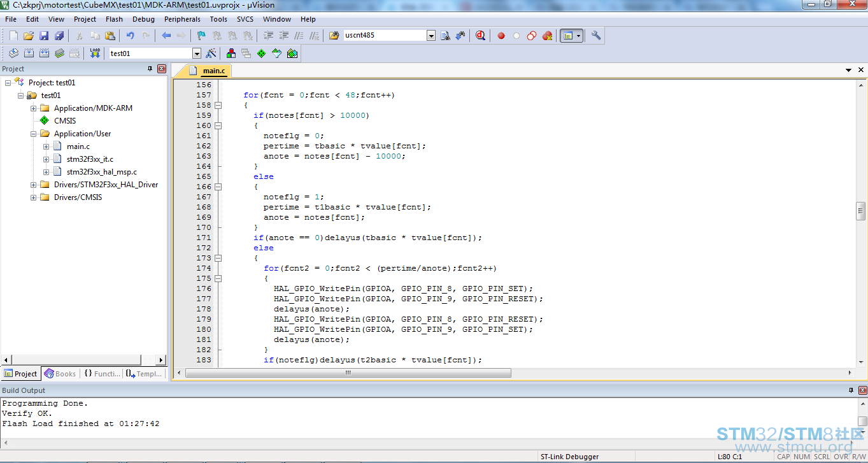Click the Batch Build icon
Image resolution: width=868 pixels, height=463 pixels.
[59, 53]
